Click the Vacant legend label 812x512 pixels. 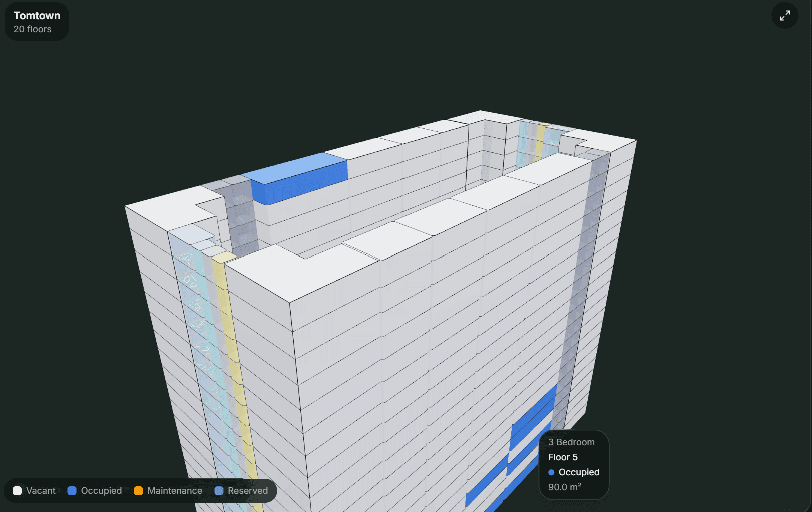(41, 491)
